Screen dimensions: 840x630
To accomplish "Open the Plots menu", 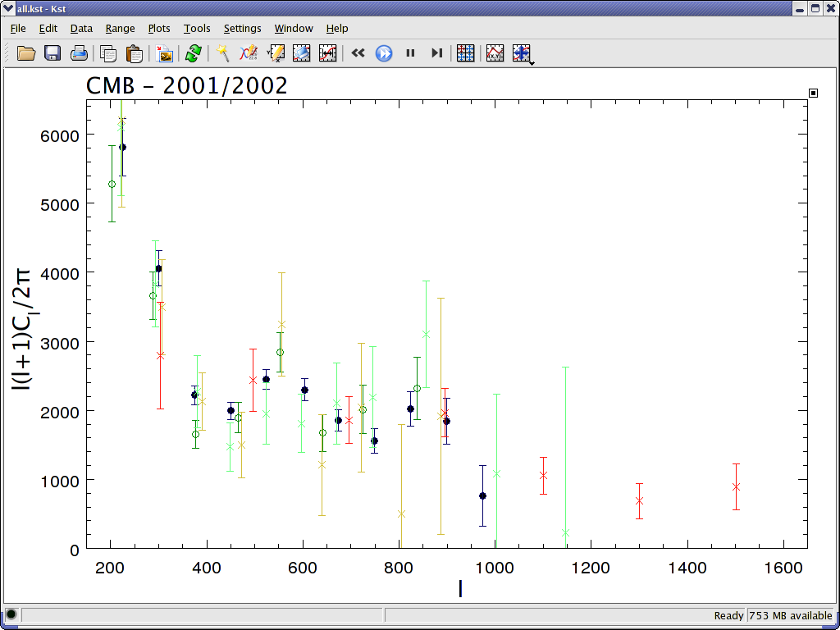I will coord(159,29).
